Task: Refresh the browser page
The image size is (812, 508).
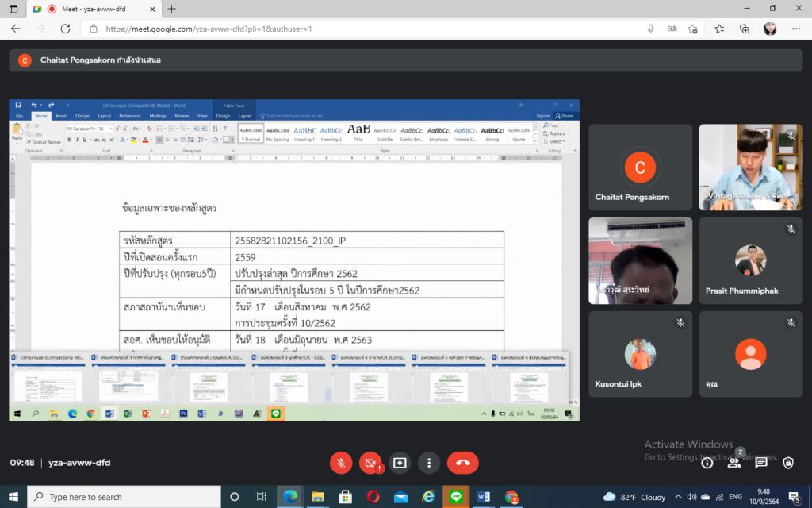Action: click(x=65, y=29)
